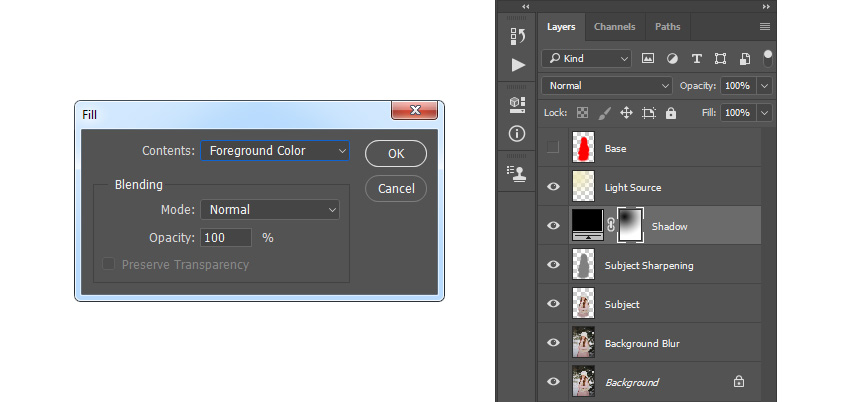Open the History panel icon

point(518,36)
